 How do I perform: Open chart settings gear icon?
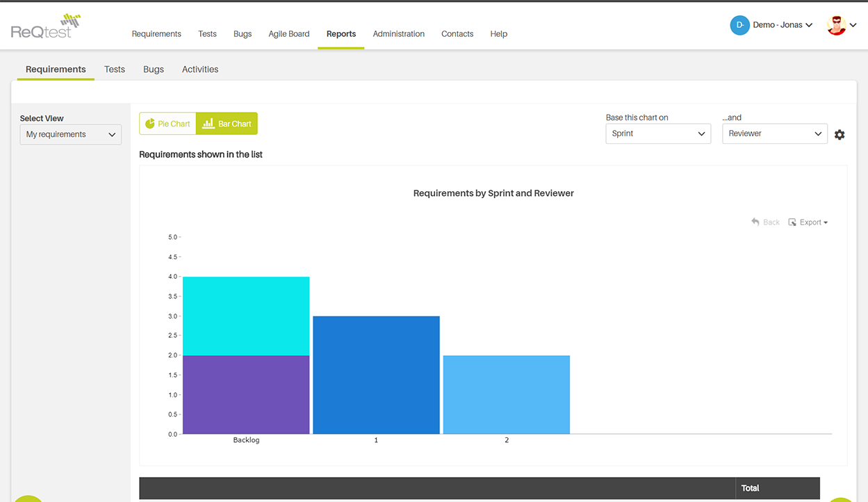coord(840,135)
